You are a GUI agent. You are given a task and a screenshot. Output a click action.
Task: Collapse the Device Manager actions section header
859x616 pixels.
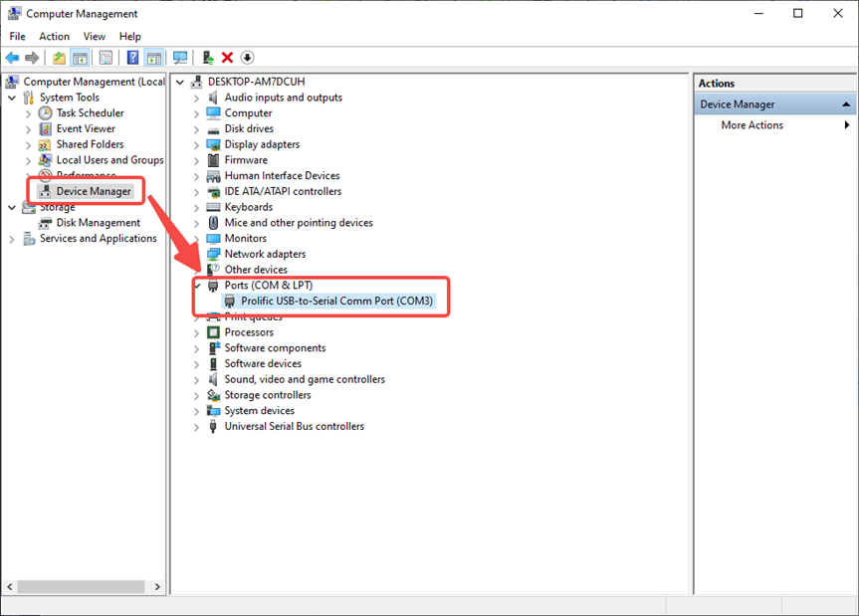point(846,104)
